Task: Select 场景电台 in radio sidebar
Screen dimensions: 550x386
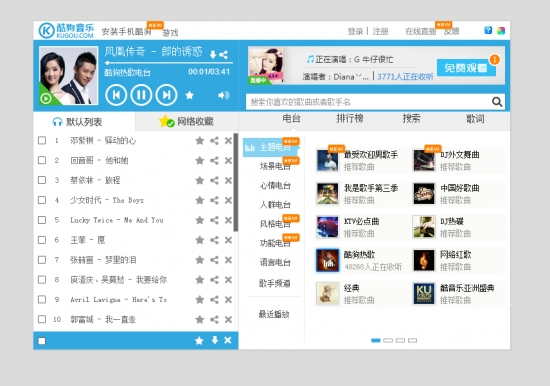Action: point(275,166)
